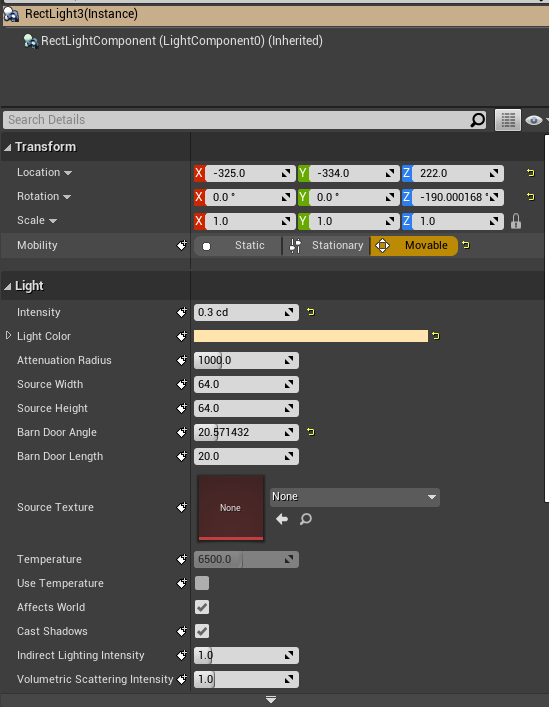Reset Location to default with the yellow arrow
549x707 pixels.
point(531,173)
